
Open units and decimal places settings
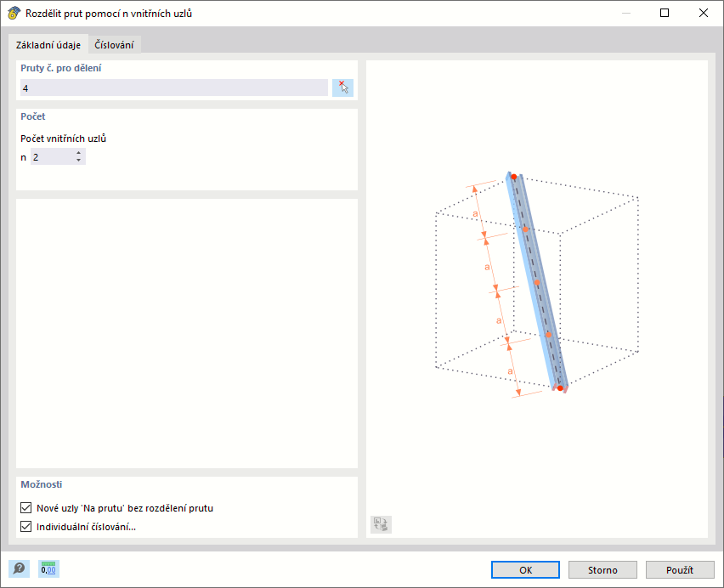49,569
